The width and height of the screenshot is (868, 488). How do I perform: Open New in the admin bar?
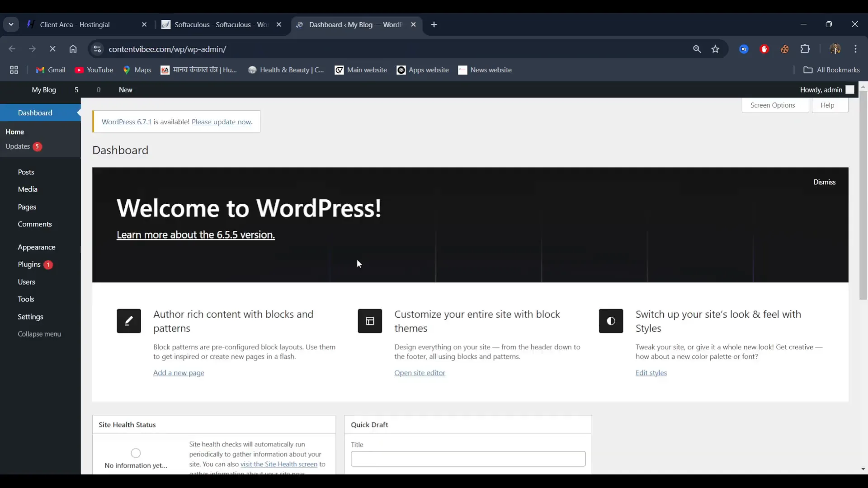tap(125, 90)
